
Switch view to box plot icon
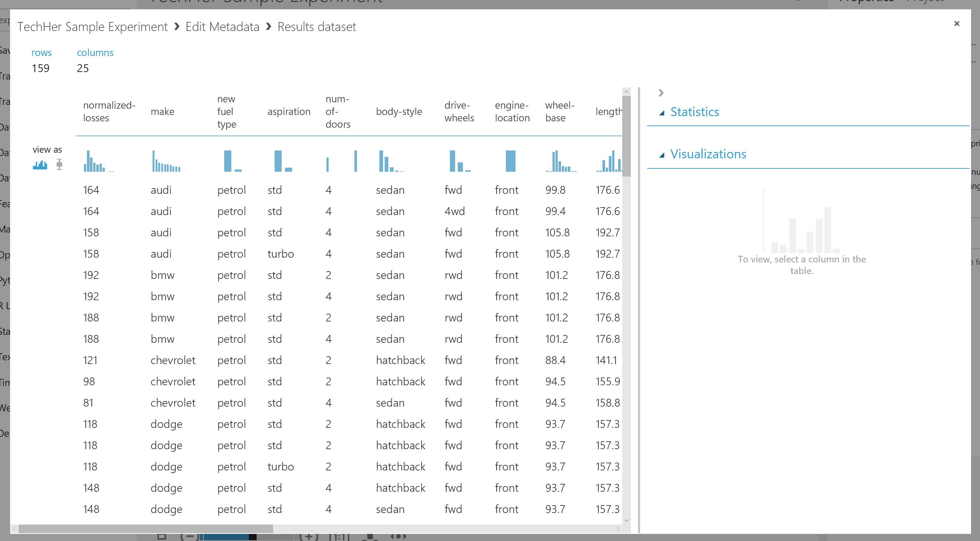[x=59, y=165]
